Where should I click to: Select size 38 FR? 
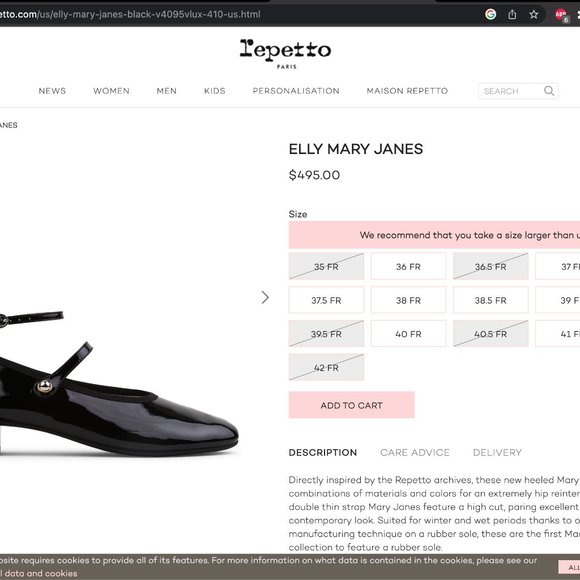[x=408, y=300]
